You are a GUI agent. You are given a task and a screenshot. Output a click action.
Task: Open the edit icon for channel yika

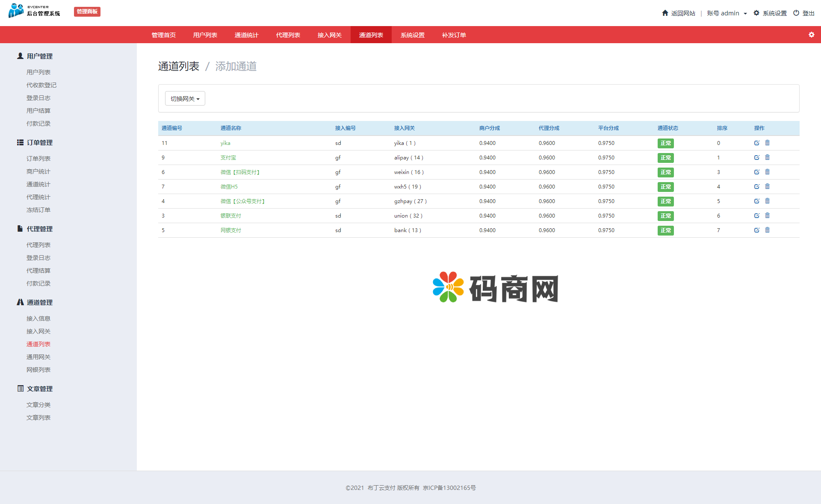click(757, 143)
